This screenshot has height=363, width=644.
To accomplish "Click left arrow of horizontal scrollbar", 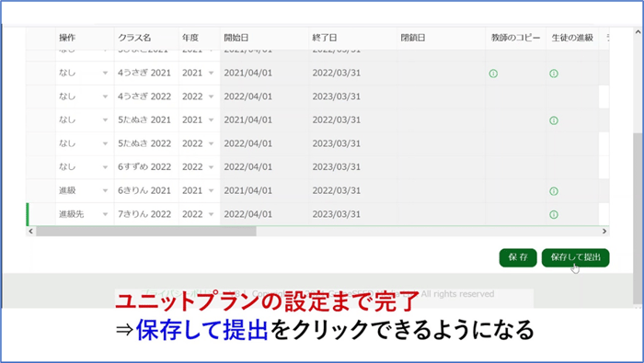I will tap(30, 232).
